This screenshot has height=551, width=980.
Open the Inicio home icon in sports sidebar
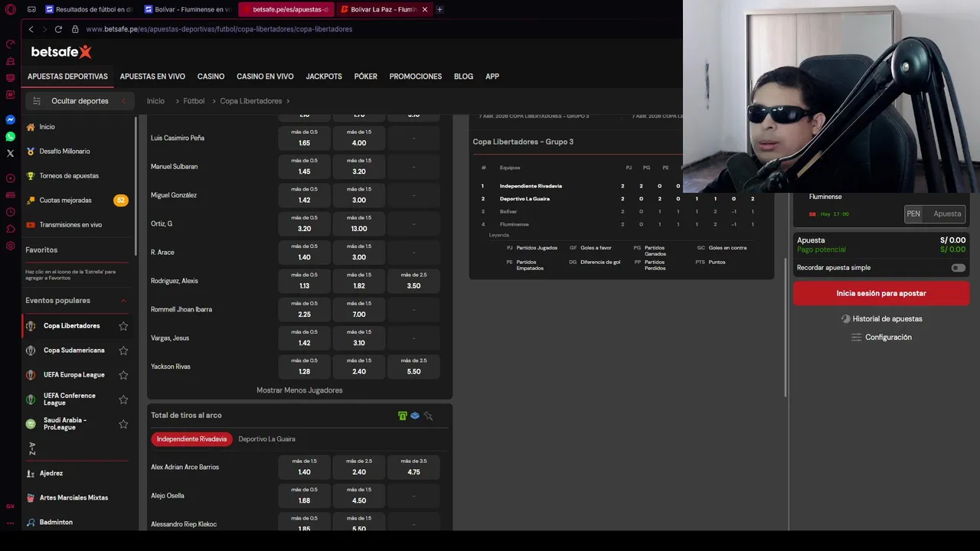tap(31, 127)
